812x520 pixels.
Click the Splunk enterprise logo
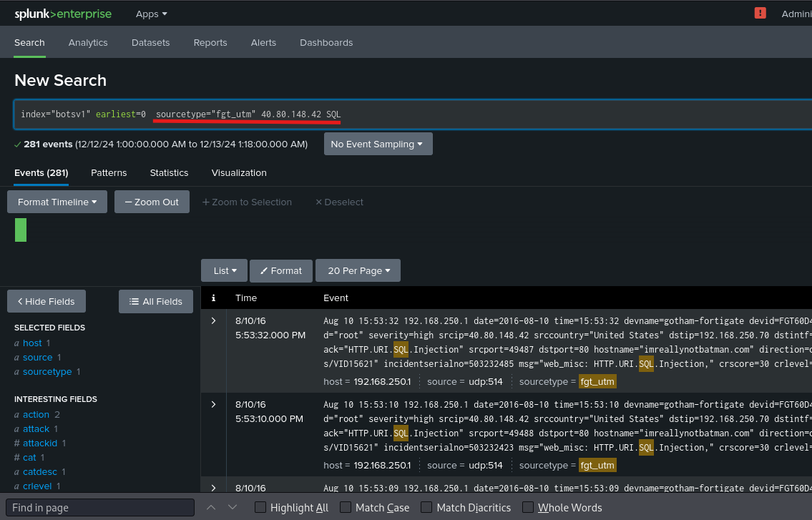click(63, 14)
